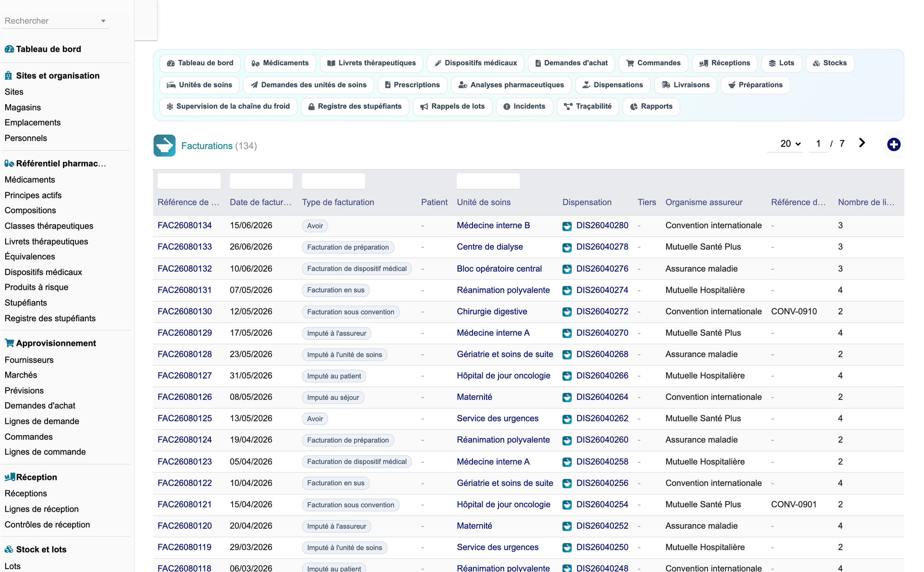The width and height of the screenshot is (924, 572).
Task: Click the Tableau de bord sidebar gauge icon
Action: coord(9,49)
